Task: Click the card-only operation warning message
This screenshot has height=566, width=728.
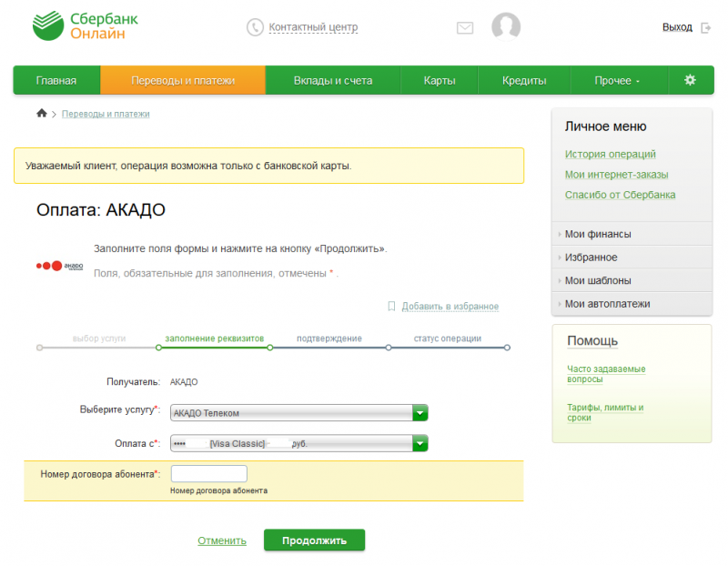Action: tap(268, 166)
